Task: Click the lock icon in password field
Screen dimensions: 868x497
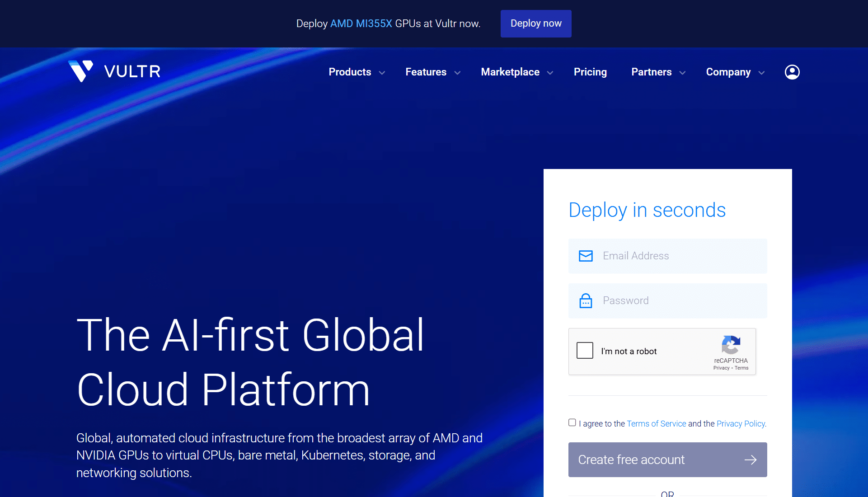Action: [586, 301]
